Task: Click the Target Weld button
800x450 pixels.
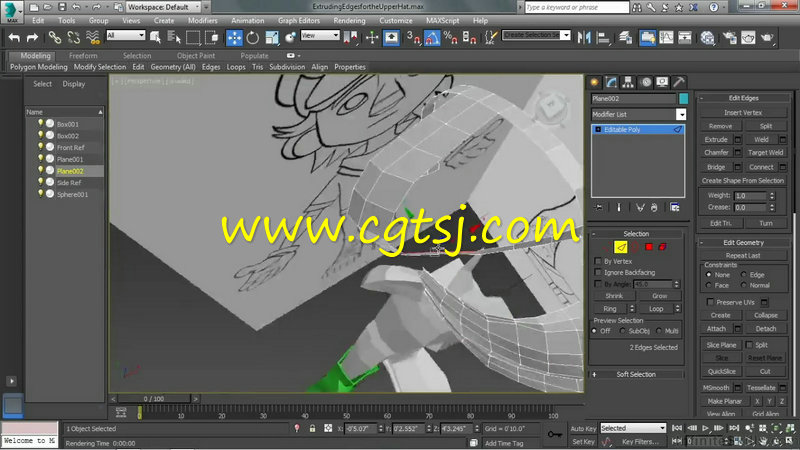Action: (x=765, y=153)
